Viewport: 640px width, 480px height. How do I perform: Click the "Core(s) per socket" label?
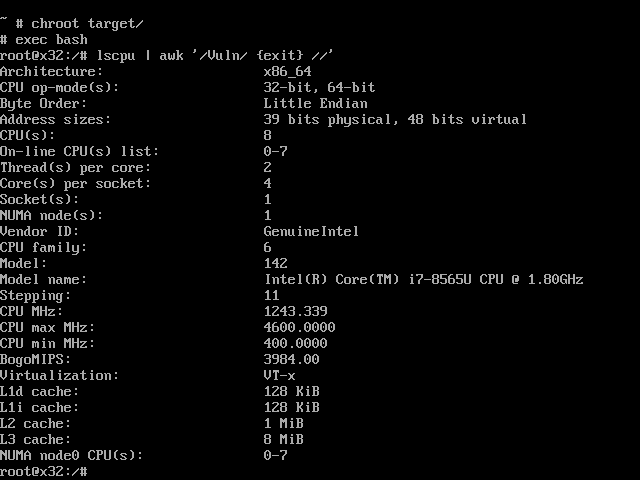(x=76, y=183)
